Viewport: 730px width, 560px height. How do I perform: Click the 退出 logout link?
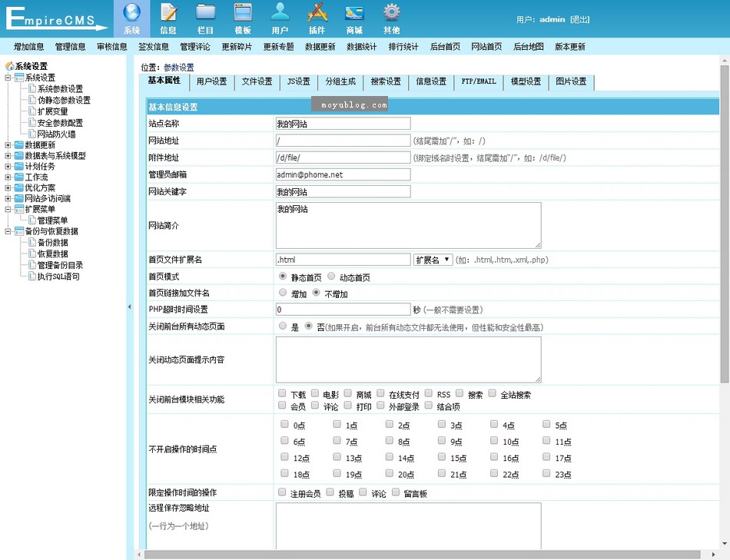click(x=579, y=19)
